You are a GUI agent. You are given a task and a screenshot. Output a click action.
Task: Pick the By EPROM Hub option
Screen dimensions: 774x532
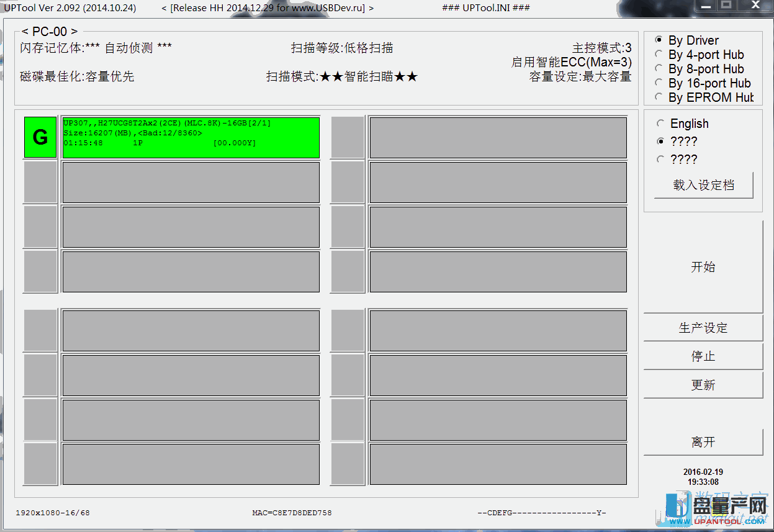pos(659,97)
